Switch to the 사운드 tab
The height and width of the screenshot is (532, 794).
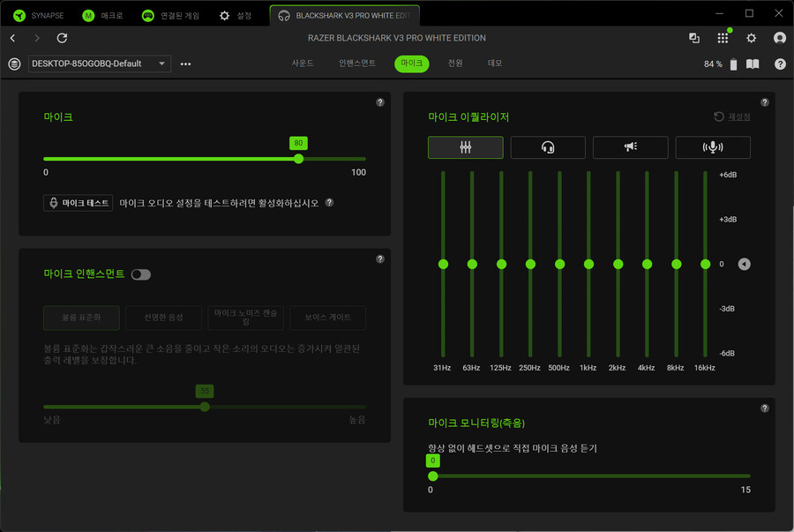coord(303,64)
